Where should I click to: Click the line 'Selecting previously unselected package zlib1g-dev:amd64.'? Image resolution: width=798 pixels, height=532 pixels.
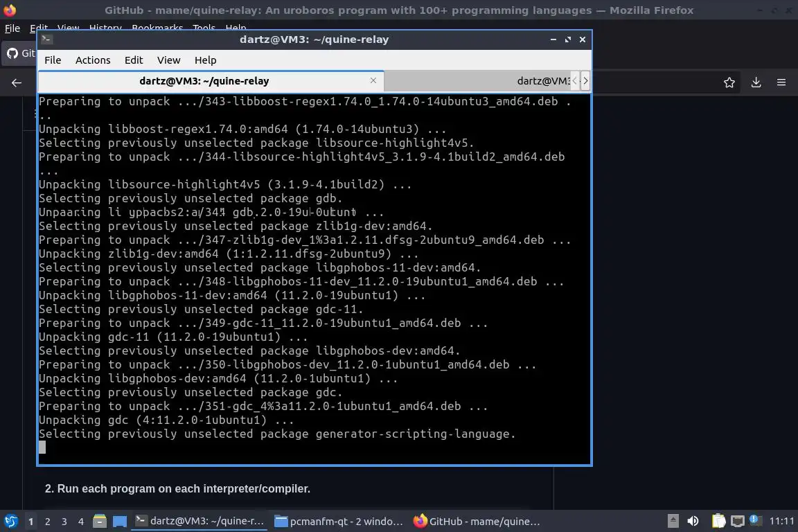point(236,226)
